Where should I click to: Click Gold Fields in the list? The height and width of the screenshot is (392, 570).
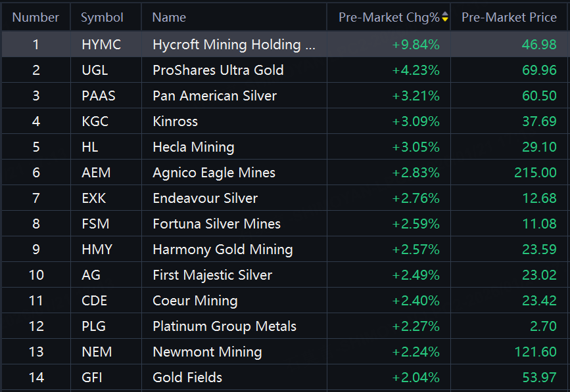[187, 378]
